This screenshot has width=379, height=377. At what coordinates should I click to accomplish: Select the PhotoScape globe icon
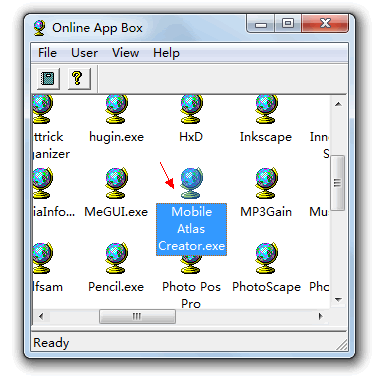(x=266, y=258)
